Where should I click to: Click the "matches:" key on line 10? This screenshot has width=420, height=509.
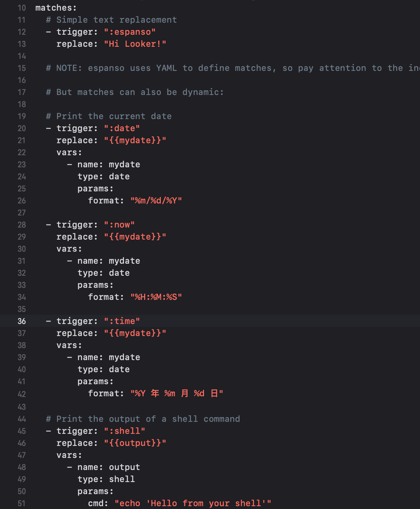56,8
